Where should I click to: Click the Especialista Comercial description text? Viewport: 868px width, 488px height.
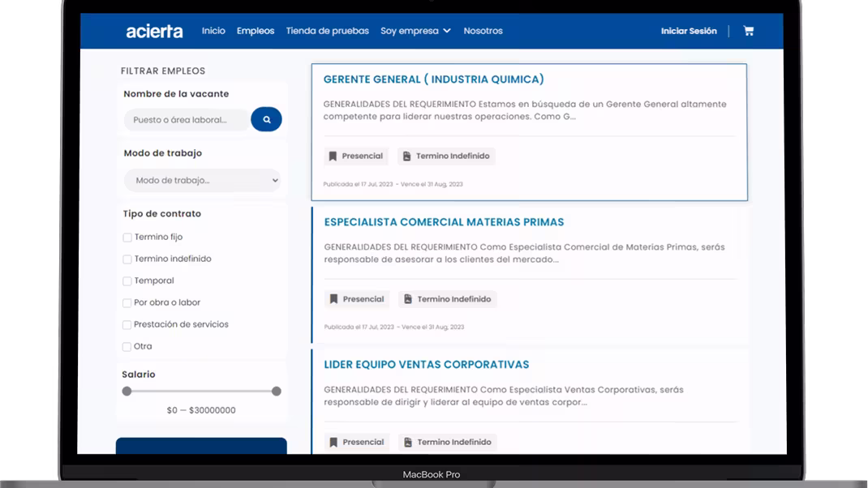[524, 253]
